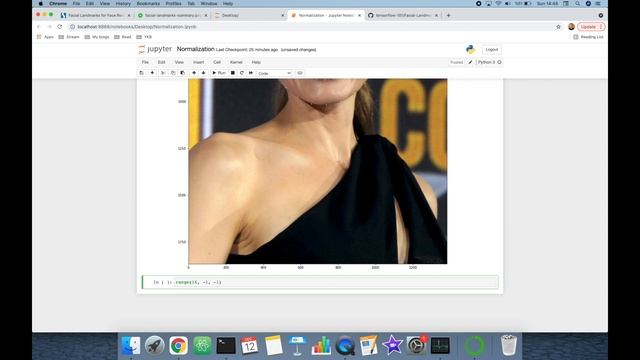Open Apps bookmark shortcut
Screen dimensions: 640x360
[x=45, y=37]
